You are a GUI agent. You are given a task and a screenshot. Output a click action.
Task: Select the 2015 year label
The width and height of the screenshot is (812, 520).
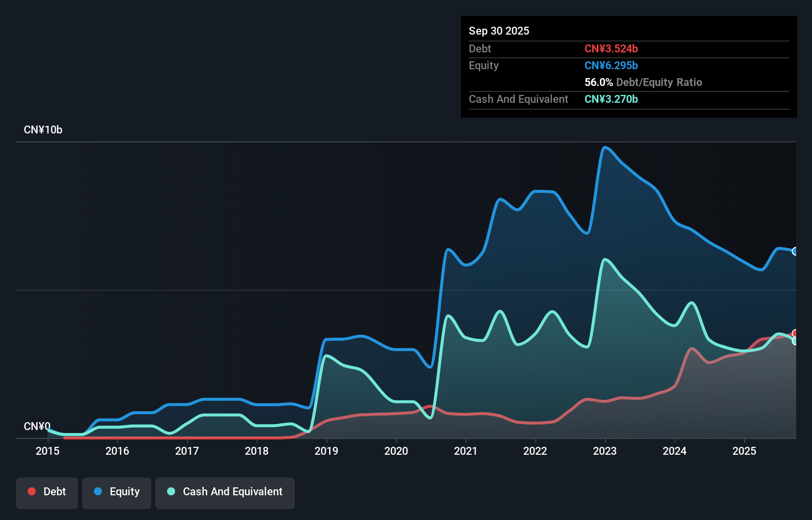[47, 451]
